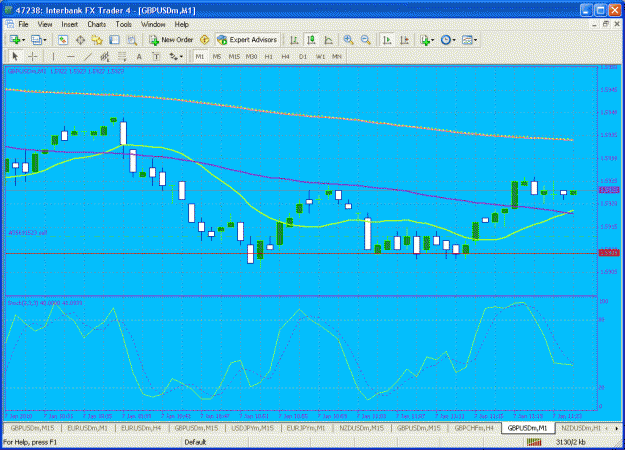Select the trendline drawing tool
This screenshot has height=450, width=625.
click(x=88, y=57)
